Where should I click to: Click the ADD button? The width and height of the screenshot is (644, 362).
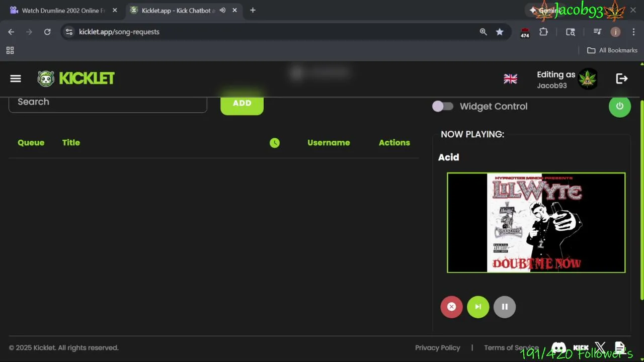pos(242,103)
